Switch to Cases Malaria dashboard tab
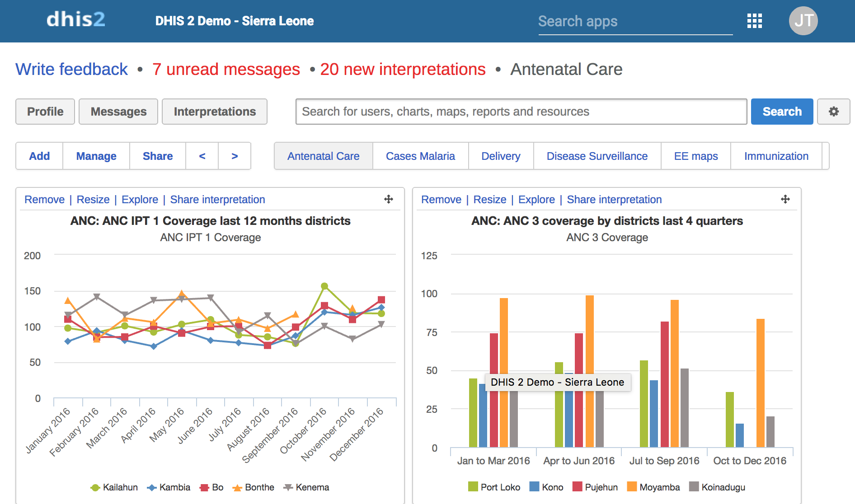 (x=420, y=156)
